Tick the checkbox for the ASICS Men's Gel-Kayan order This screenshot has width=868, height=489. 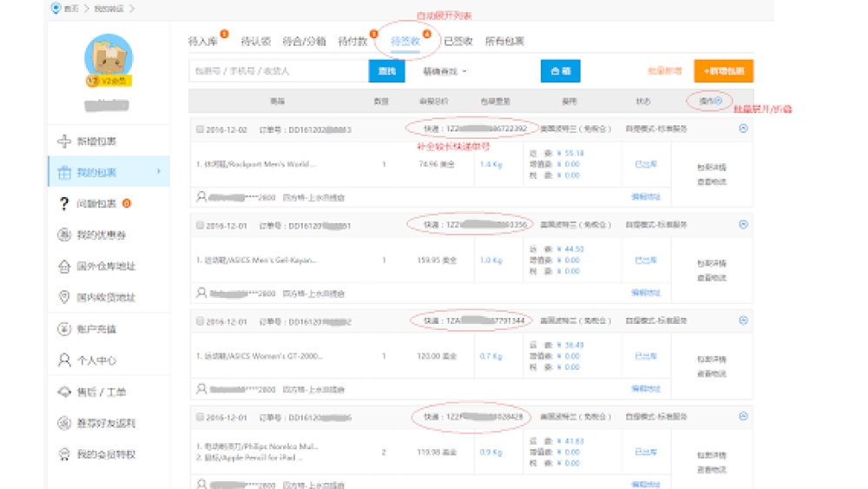pyautogui.click(x=200, y=226)
